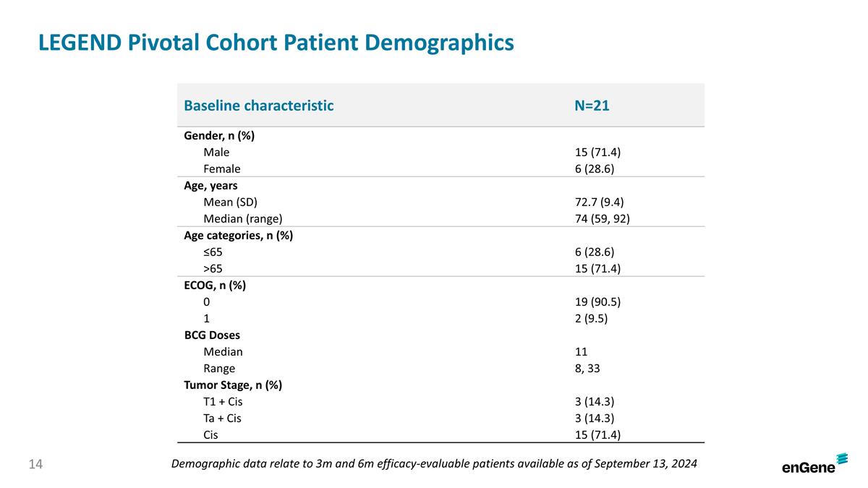
Task: Select the Baseline characteristic column header
Action: click(259, 106)
